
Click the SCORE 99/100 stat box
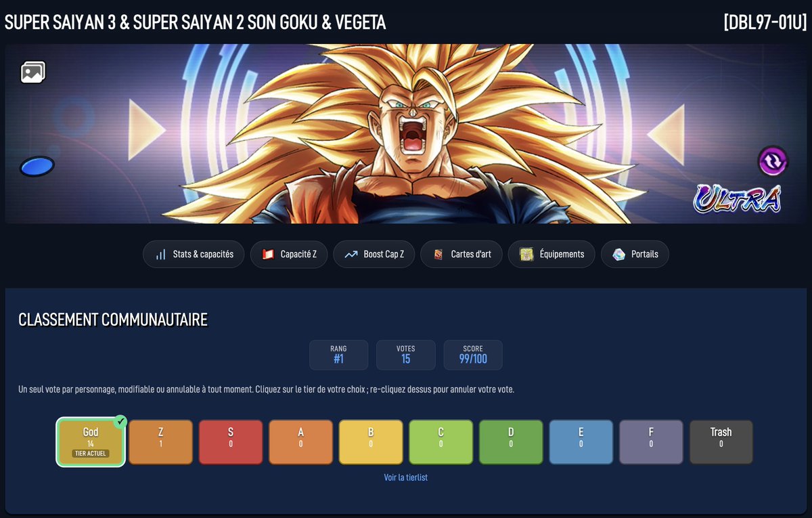point(473,355)
